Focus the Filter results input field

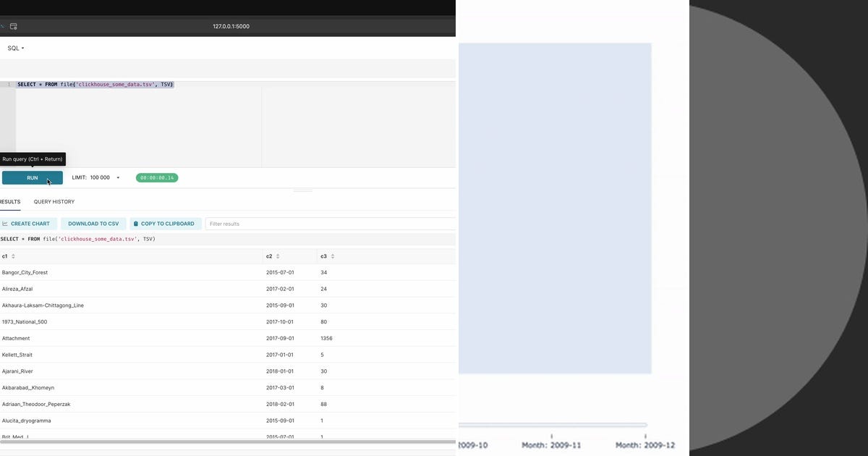pos(331,224)
